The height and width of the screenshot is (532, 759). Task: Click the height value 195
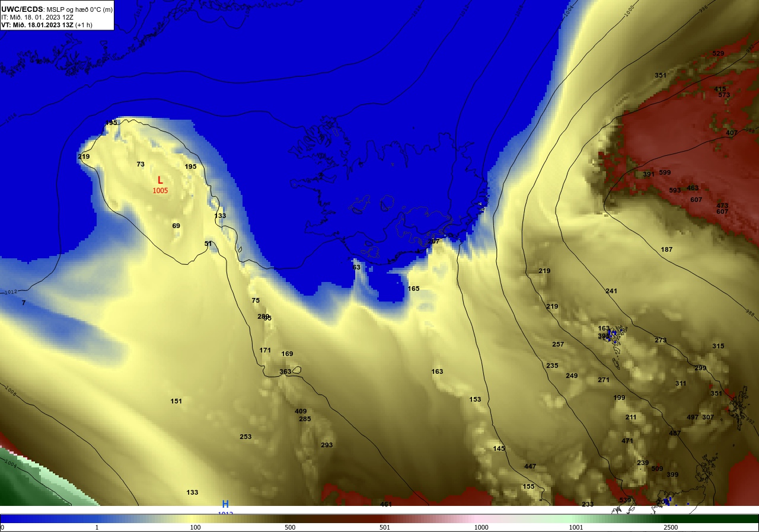pos(190,167)
